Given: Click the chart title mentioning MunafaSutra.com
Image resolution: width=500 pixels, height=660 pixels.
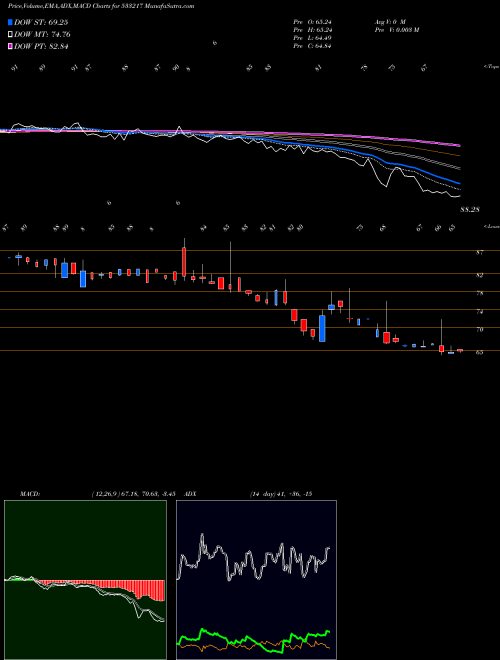Looking at the screenshot, I should (101, 6).
